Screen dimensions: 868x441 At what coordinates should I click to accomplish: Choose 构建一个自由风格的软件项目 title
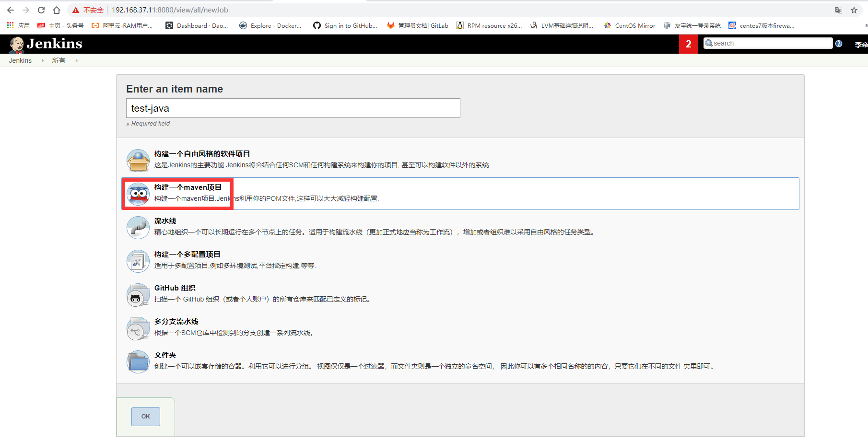click(x=202, y=153)
